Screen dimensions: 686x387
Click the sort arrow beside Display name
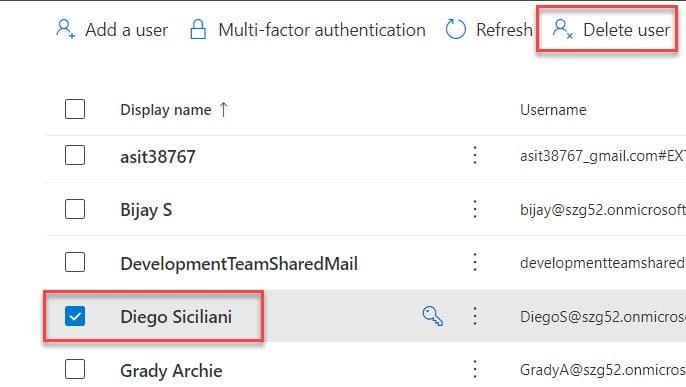point(224,109)
